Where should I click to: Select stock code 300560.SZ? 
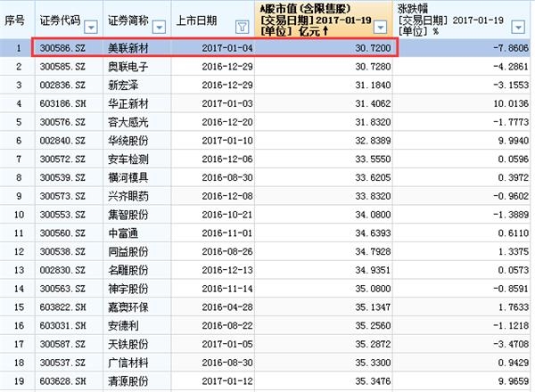[x=62, y=233]
